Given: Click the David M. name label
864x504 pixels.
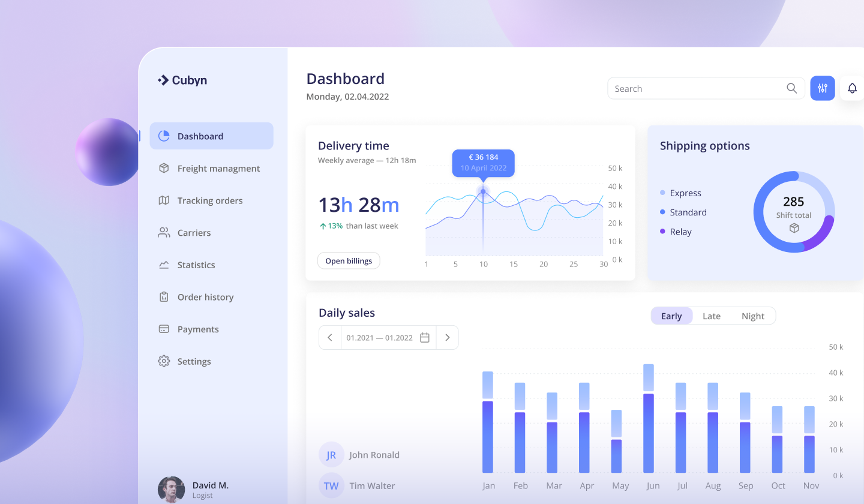Looking at the screenshot, I should coord(211,485).
